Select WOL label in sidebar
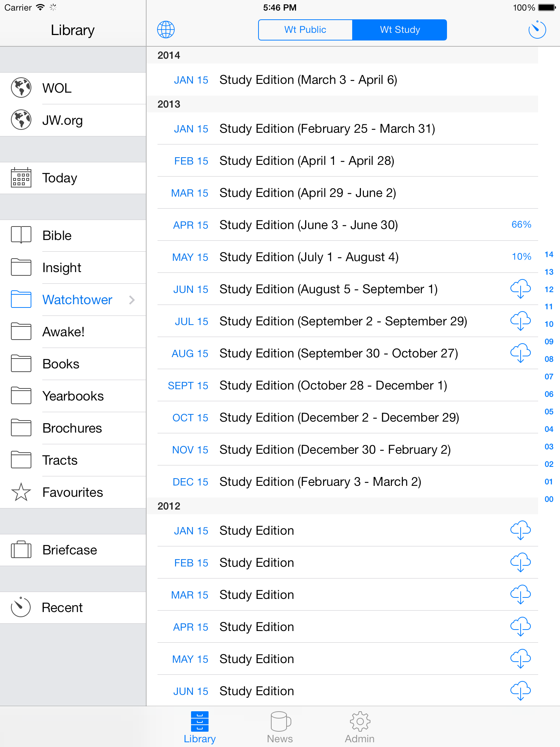This screenshot has height=747, width=560. (57, 88)
